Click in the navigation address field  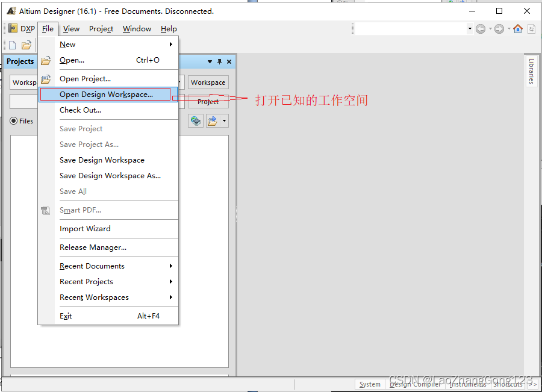[x=411, y=29]
